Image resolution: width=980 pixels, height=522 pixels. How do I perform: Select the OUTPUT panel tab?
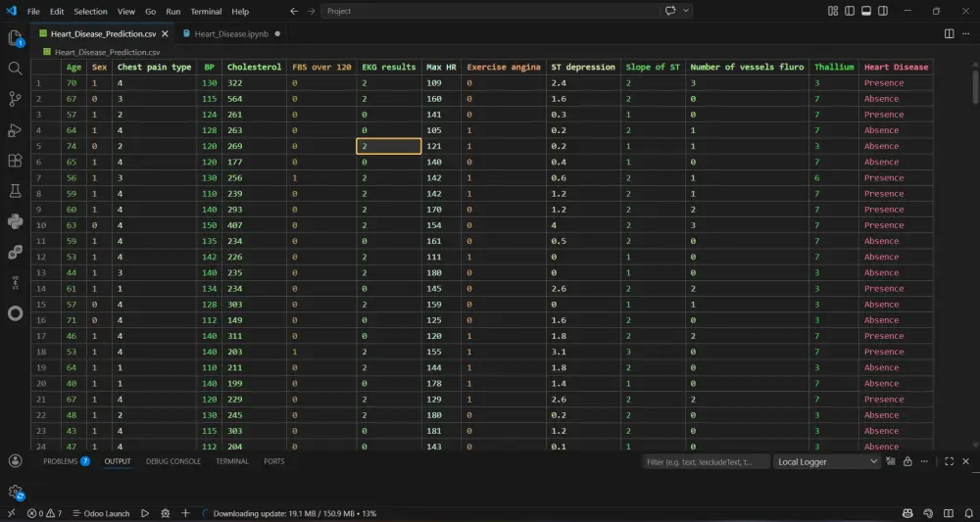[118, 461]
